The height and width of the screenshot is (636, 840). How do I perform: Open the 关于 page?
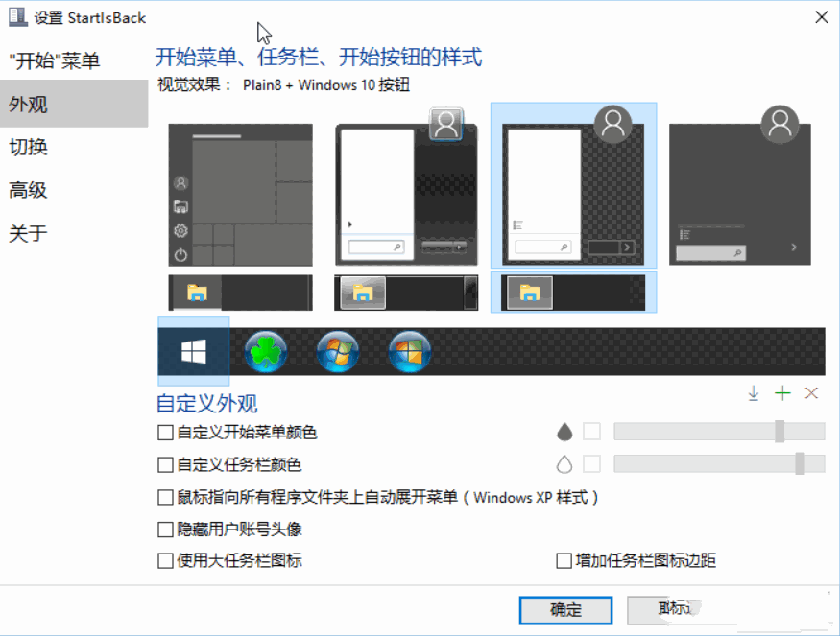[x=29, y=233]
